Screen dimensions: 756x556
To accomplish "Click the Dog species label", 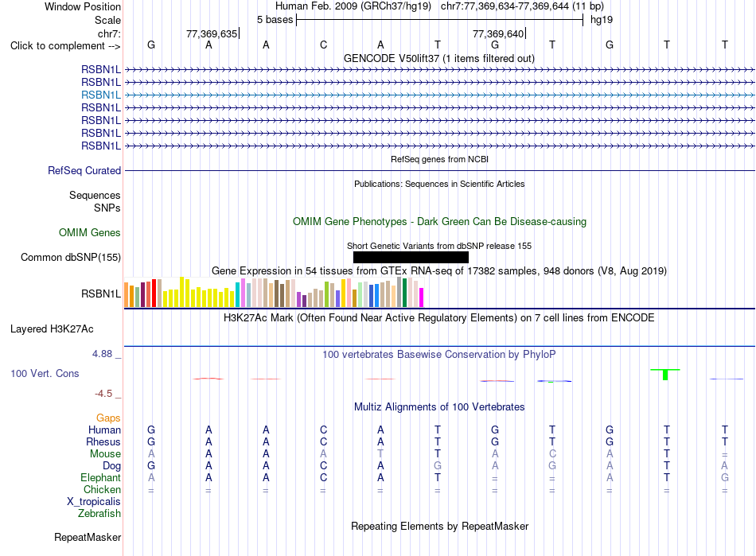I will click(112, 465).
